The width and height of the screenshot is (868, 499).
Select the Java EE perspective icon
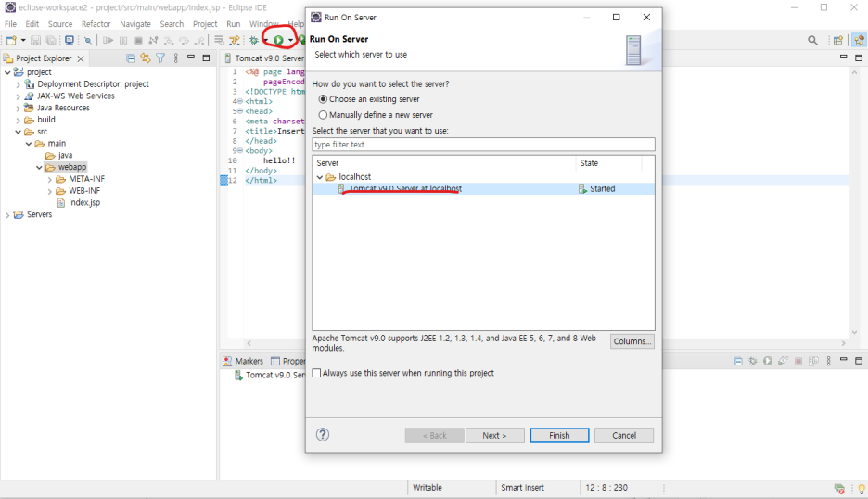(x=859, y=40)
